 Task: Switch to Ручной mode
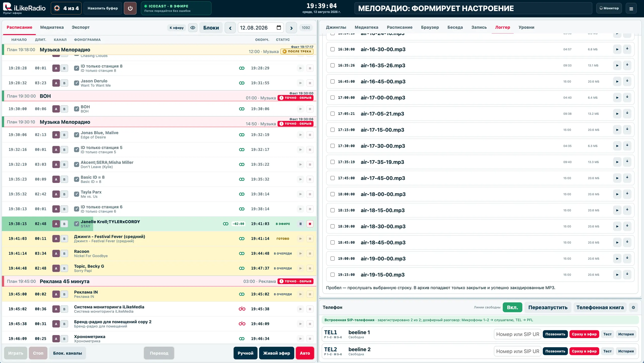coord(246,353)
